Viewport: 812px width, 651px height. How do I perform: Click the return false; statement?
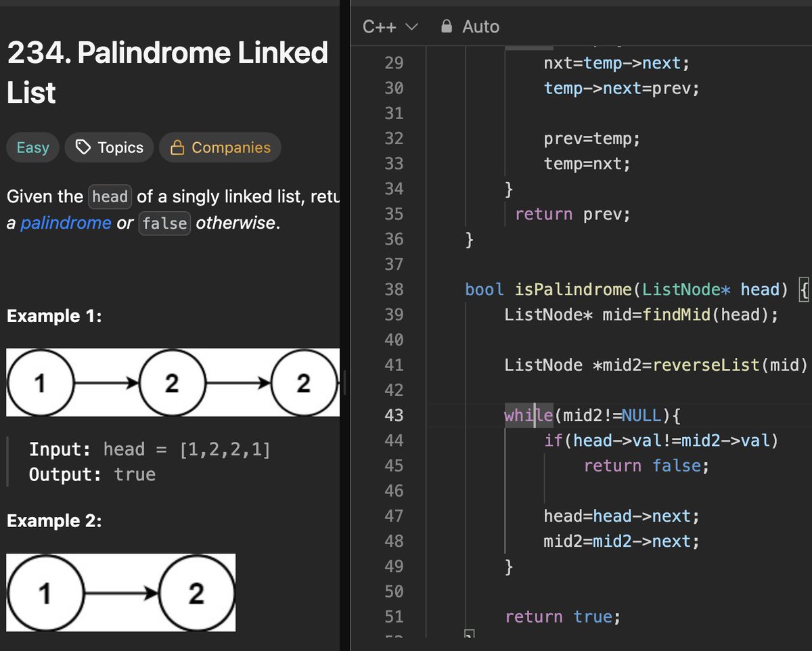[x=646, y=466]
